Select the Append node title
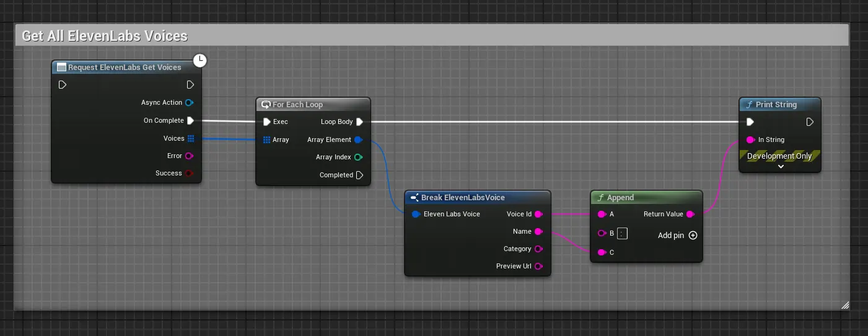 click(620, 197)
